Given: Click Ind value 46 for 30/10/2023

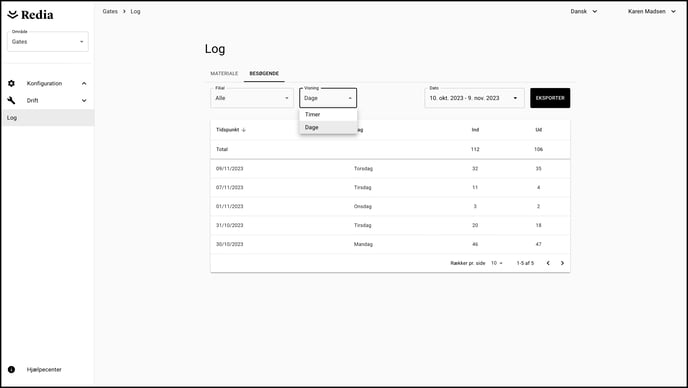Looking at the screenshot, I should [x=475, y=244].
